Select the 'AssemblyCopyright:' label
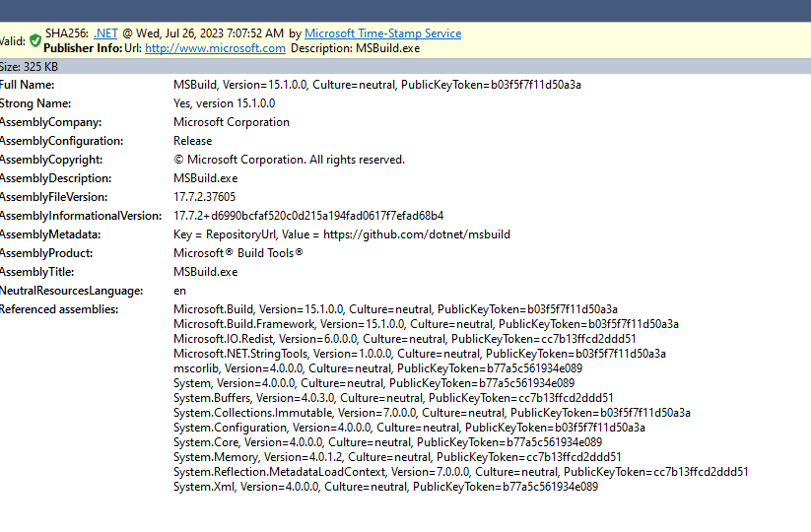811x532 pixels. 51,160
